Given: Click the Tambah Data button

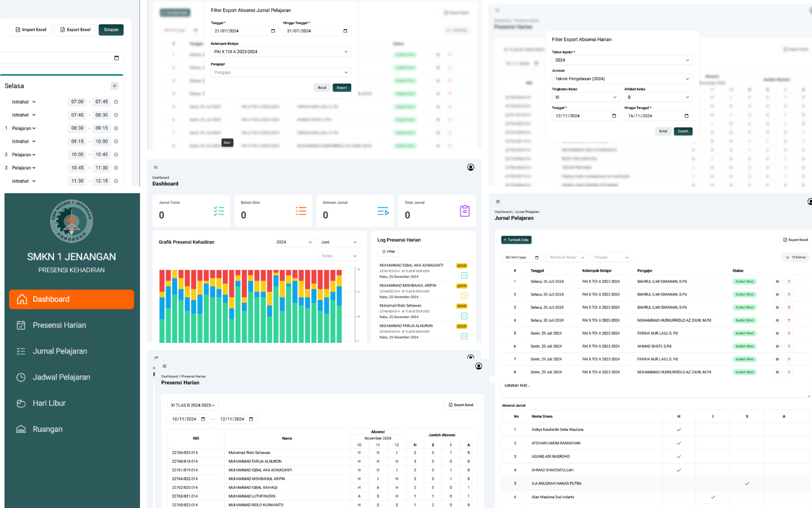Looking at the screenshot, I should [x=516, y=240].
